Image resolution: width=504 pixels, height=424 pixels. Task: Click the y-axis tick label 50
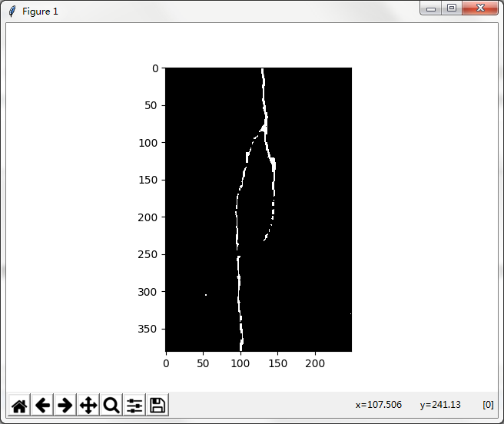tap(151, 105)
